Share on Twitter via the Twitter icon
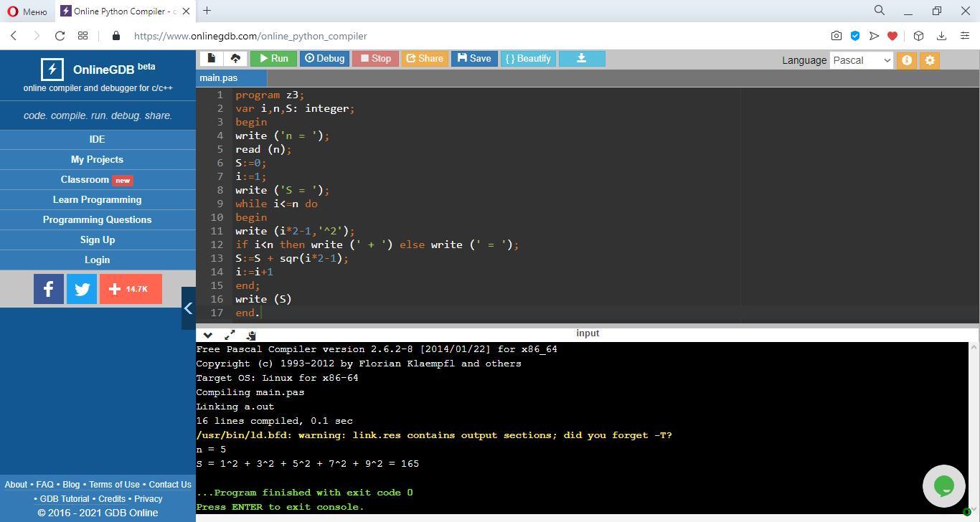The height and width of the screenshot is (522, 980). 82,289
